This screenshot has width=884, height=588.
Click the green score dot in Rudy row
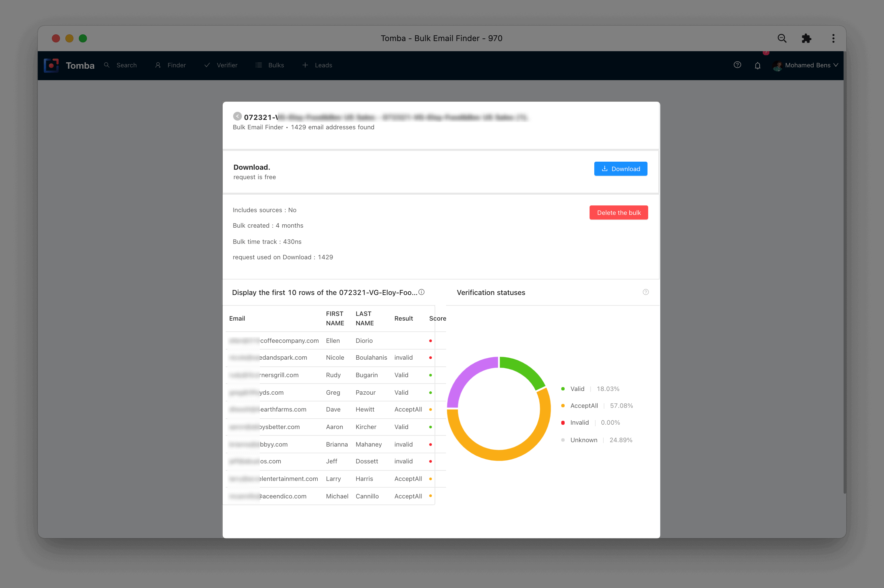(x=430, y=375)
